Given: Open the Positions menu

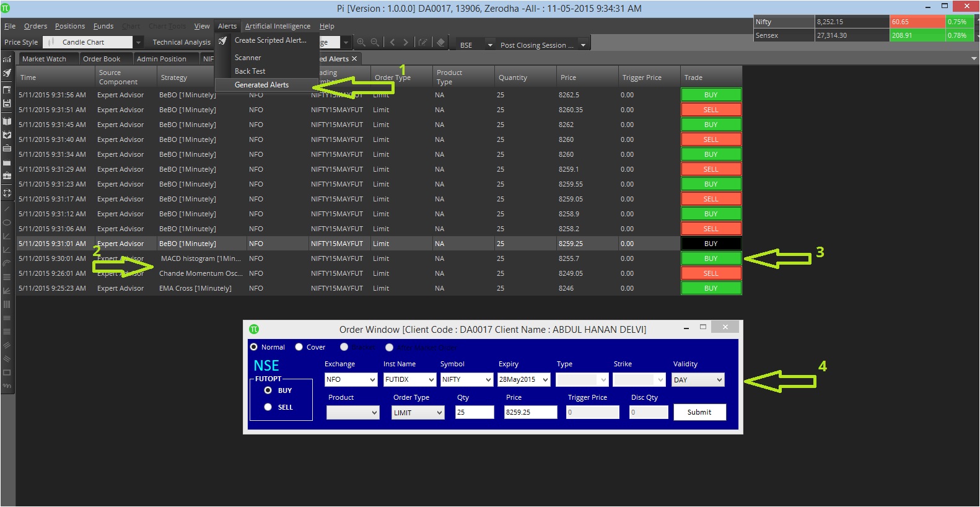Looking at the screenshot, I should (70, 26).
